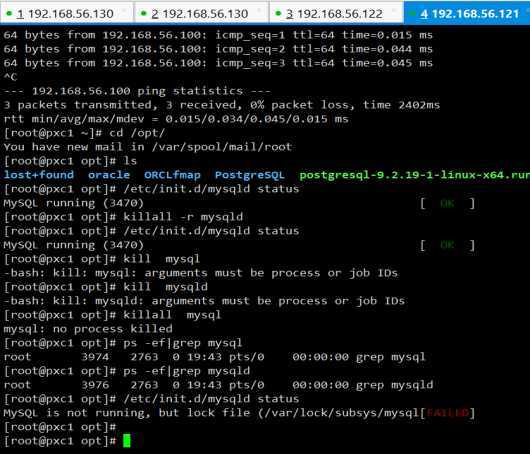The height and width of the screenshot is (454, 530).
Task: Click the 'killall mysql' command line
Action: [112, 315]
